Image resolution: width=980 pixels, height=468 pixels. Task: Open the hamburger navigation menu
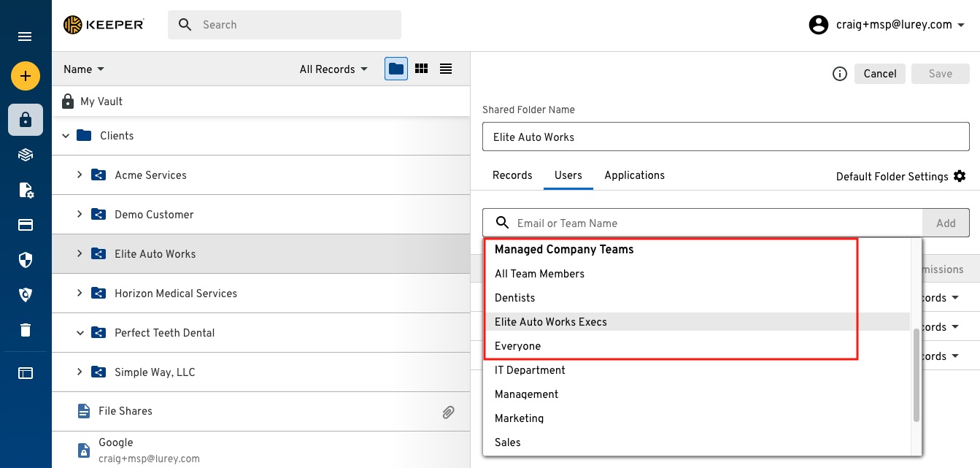[x=25, y=37]
